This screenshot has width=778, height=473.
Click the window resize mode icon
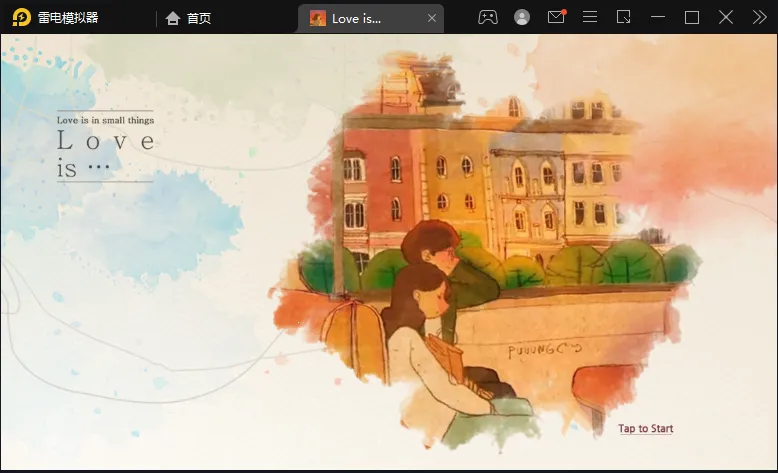[624, 17]
